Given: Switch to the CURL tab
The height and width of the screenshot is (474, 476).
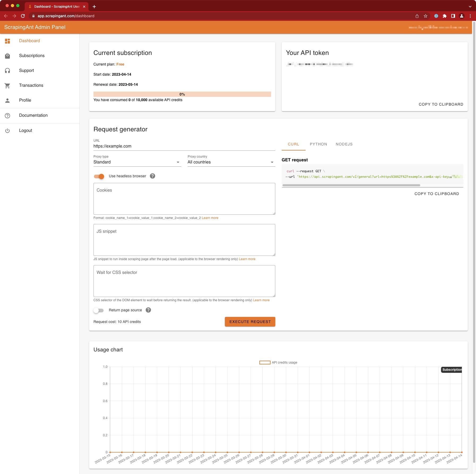Looking at the screenshot, I should (293, 144).
